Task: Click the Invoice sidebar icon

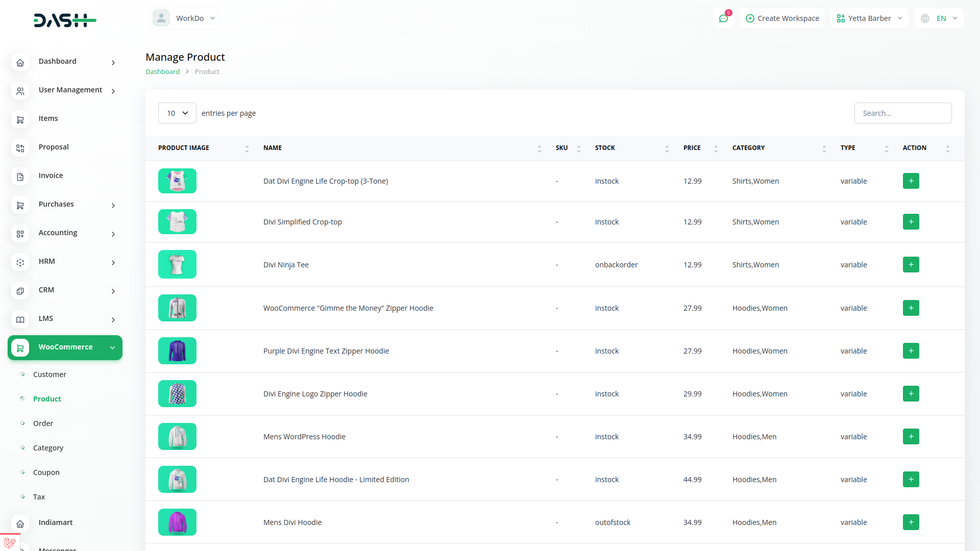Action: [20, 177]
